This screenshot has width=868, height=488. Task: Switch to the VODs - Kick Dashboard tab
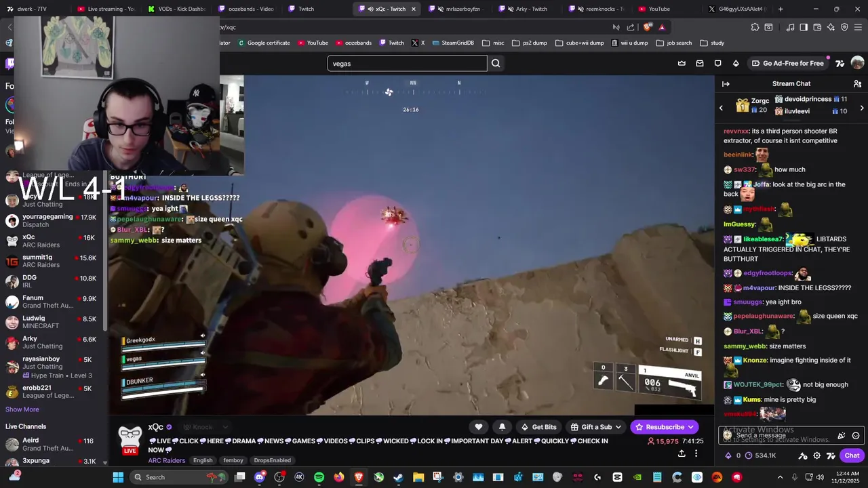pyautogui.click(x=176, y=9)
